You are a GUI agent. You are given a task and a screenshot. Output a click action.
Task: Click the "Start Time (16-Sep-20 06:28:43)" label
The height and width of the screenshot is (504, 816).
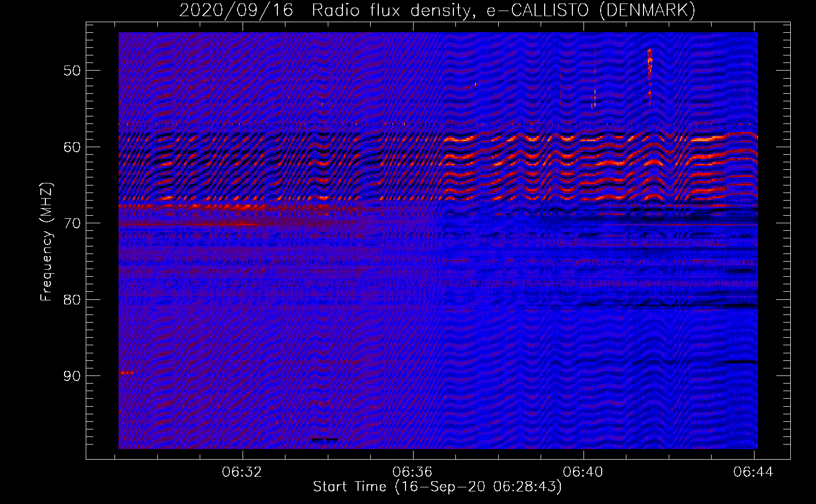tap(437, 487)
